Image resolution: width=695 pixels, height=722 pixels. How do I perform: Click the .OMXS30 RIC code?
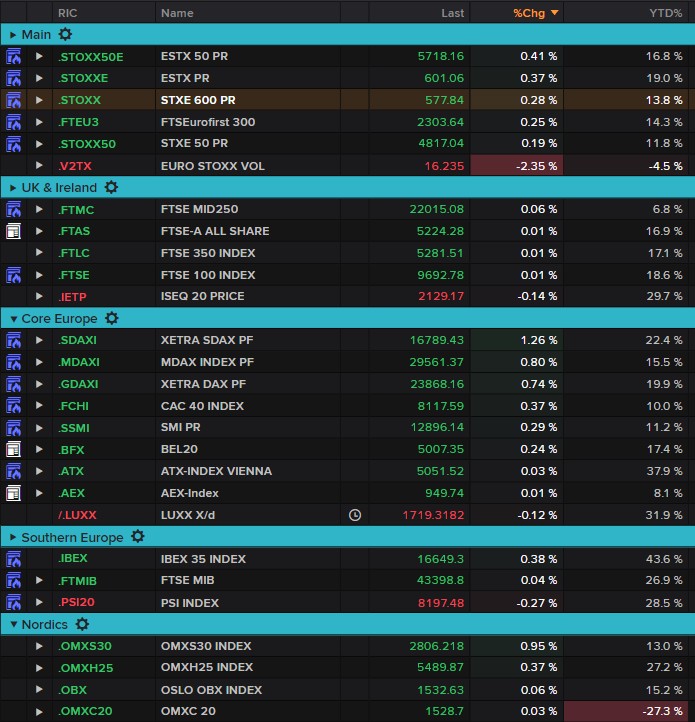click(85, 647)
